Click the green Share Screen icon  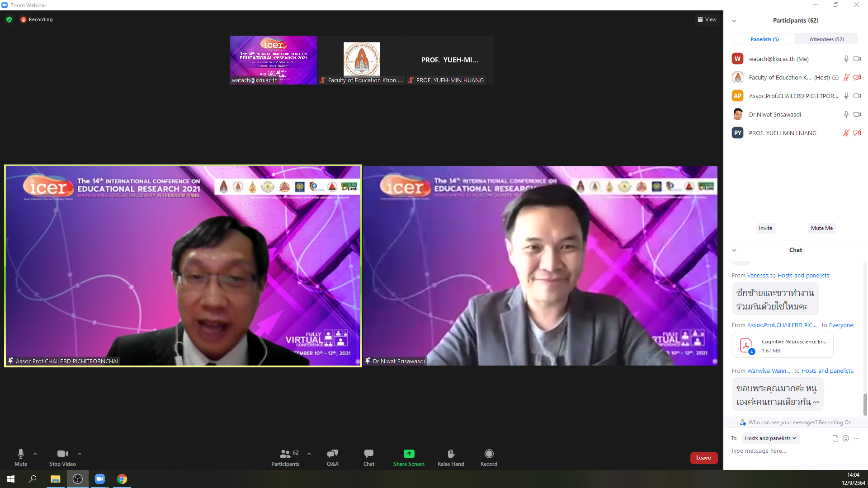(409, 454)
